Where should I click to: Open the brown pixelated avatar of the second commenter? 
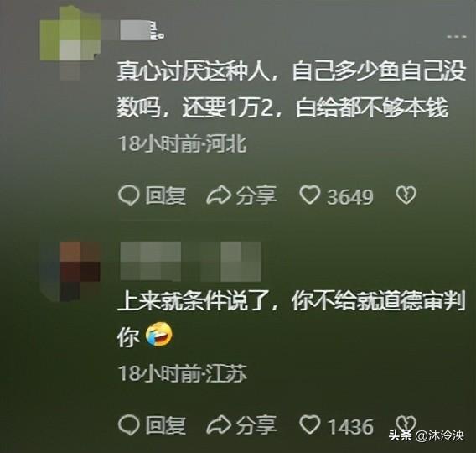pyautogui.click(x=70, y=271)
